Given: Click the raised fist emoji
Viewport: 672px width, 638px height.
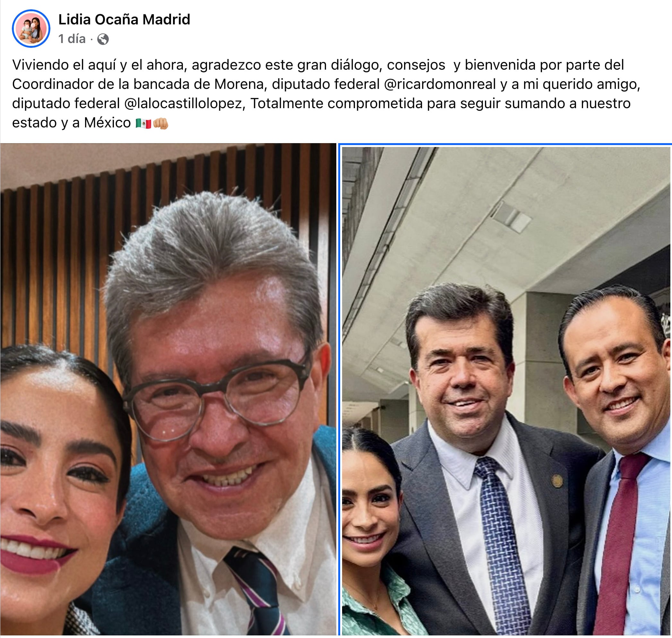Looking at the screenshot, I should coord(160,123).
